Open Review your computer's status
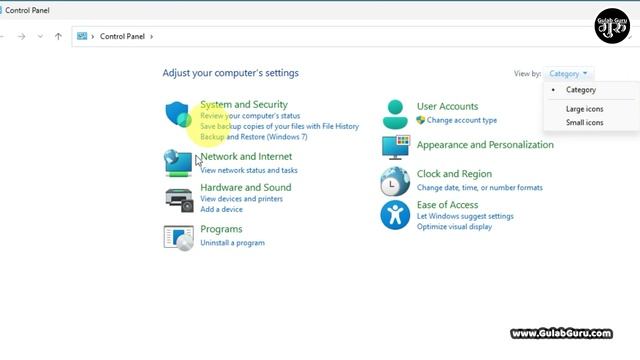This screenshot has width=640, height=360. [250, 116]
